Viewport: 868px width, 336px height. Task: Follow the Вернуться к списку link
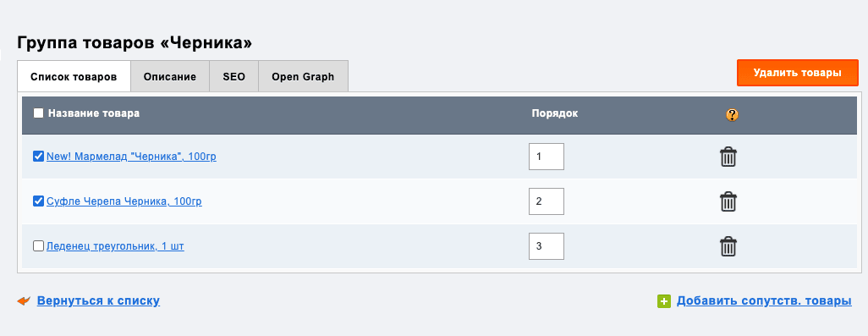(98, 301)
